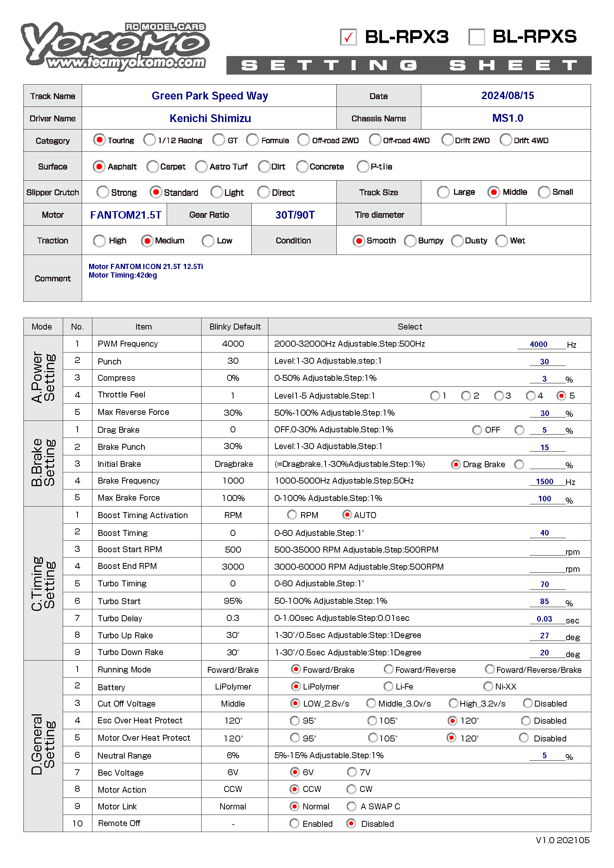This screenshot has width=614, height=868.
Task: Set Bec Voltage to 7V
Action: (352, 772)
